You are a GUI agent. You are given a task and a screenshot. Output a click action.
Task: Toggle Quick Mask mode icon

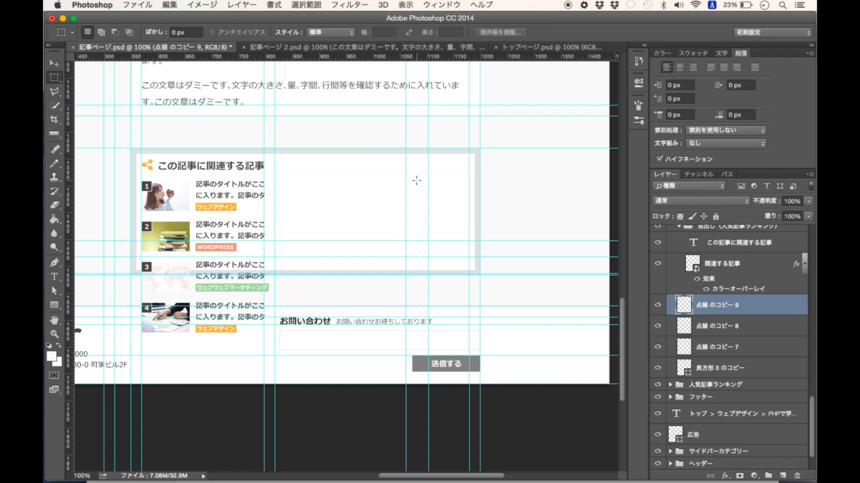click(x=54, y=376)
